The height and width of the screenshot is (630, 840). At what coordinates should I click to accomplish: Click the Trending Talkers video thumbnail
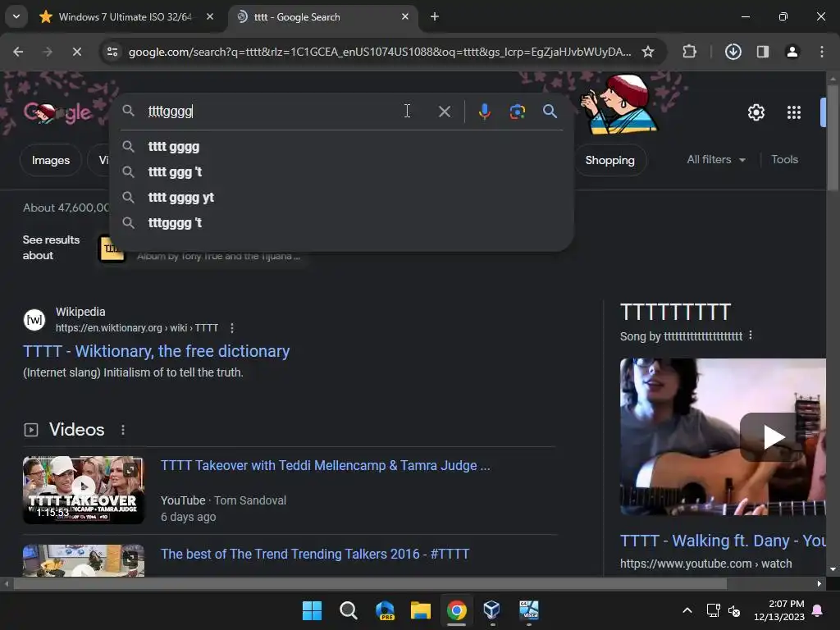click(x=84, y=560)
